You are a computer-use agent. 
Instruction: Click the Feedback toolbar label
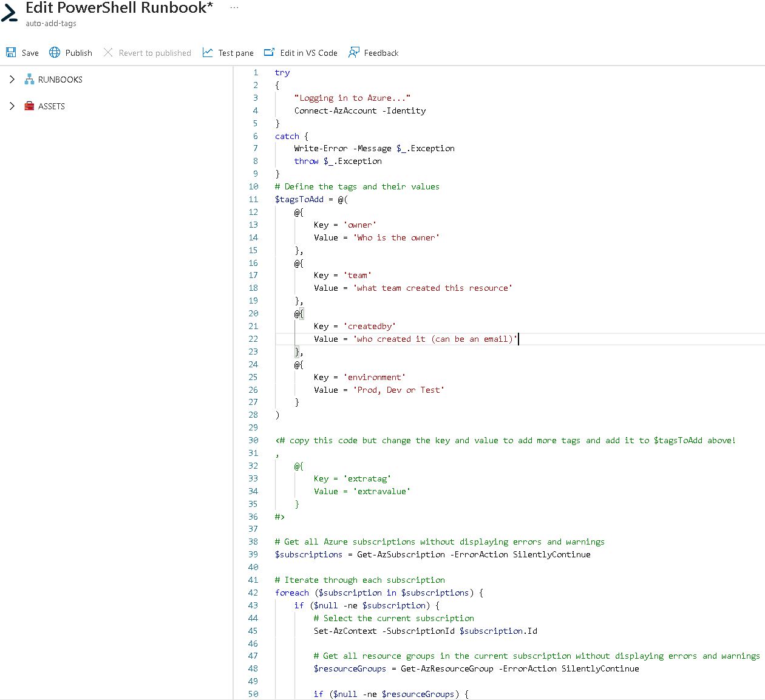381,53
